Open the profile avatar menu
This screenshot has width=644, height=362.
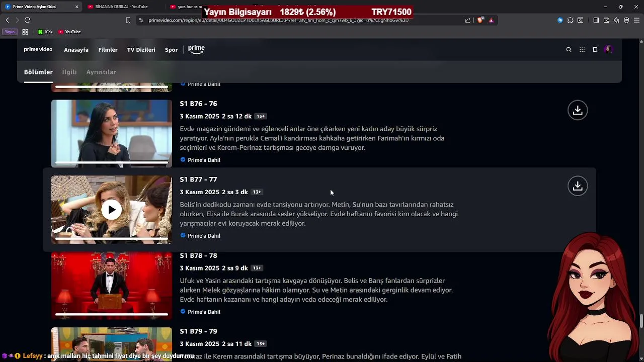pos(608,50)
